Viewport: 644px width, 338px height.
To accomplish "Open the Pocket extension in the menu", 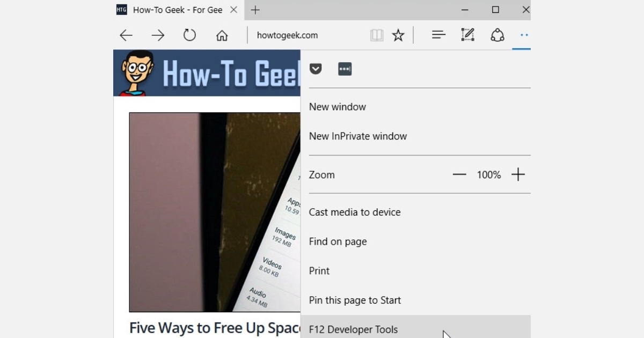I will (316, 69).
